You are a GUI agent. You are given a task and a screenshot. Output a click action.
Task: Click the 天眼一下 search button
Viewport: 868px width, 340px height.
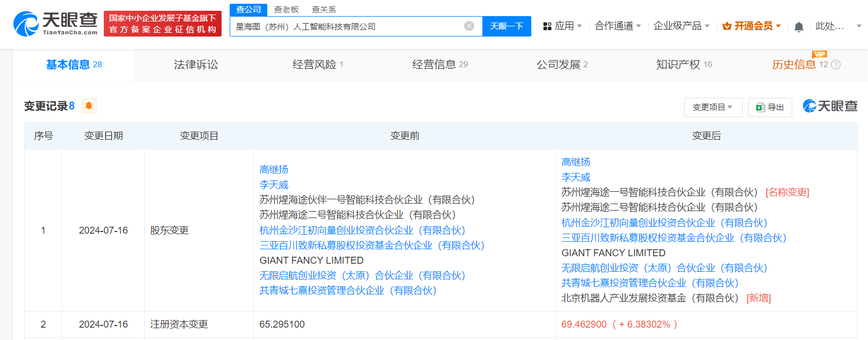(507, 26)
